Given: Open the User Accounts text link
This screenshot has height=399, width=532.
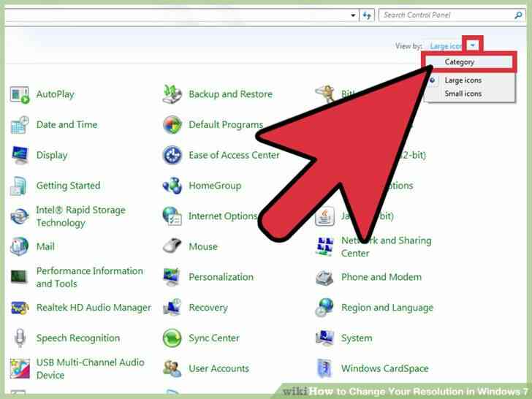Looking at the screenshot, I should click(218, 368).
